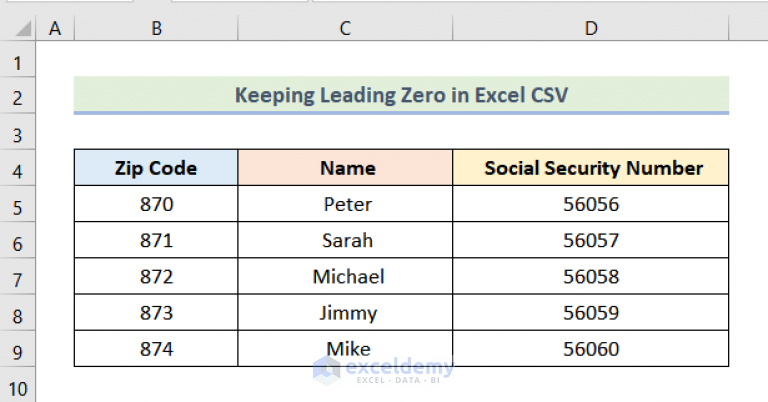The width and height of the screenshot is (768, 402).
Task: Select column D header
Action: coord(591,28)
